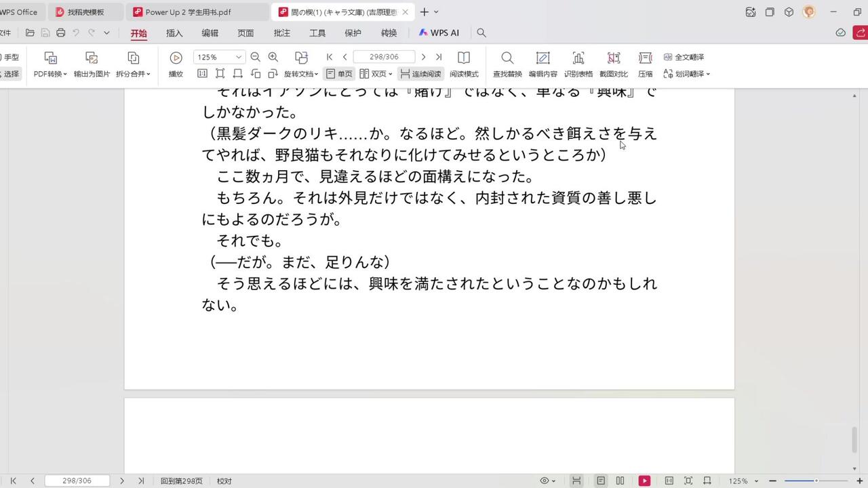The image size is (868, 488).
Task: Click the PDF转换 convert icon
Action: point(50,58)
